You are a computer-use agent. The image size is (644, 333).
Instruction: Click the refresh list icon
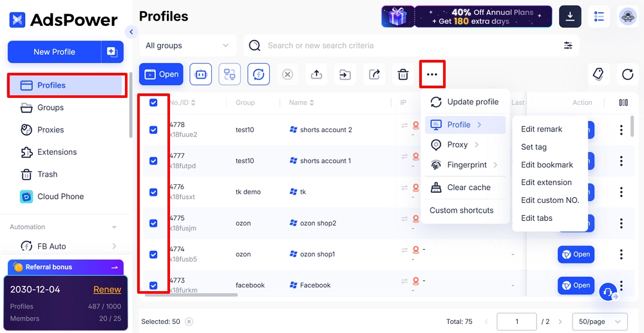pos(627,74)
